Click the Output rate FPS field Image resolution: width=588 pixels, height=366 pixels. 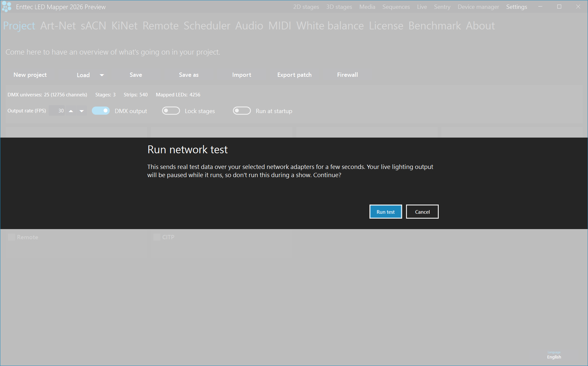tap(57, 111)
